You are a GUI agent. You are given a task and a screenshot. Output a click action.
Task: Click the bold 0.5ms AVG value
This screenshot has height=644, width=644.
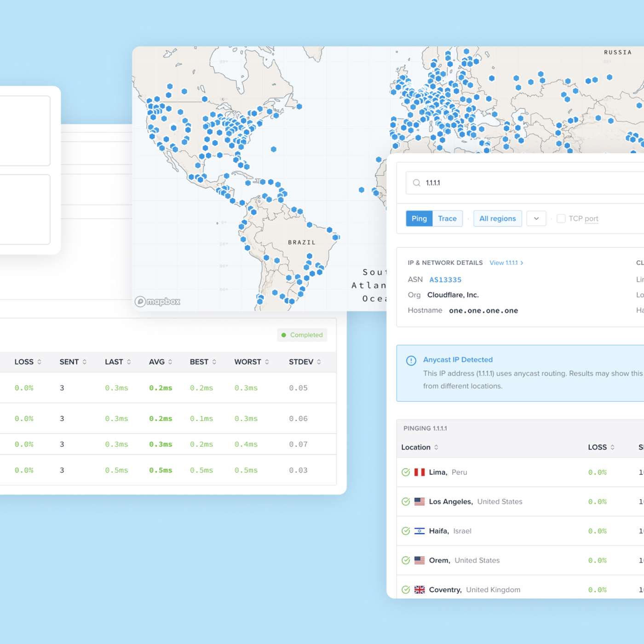point(161,471)
